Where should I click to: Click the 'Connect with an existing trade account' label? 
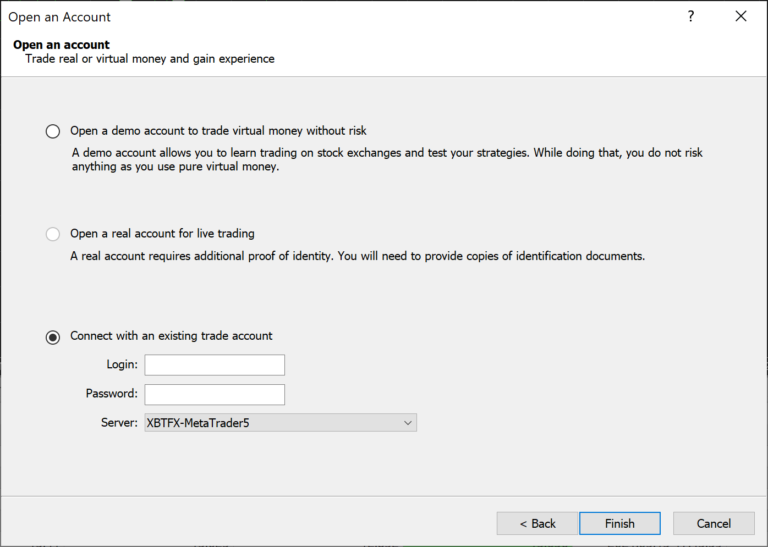pyautogui.click(x=171, y=336)
